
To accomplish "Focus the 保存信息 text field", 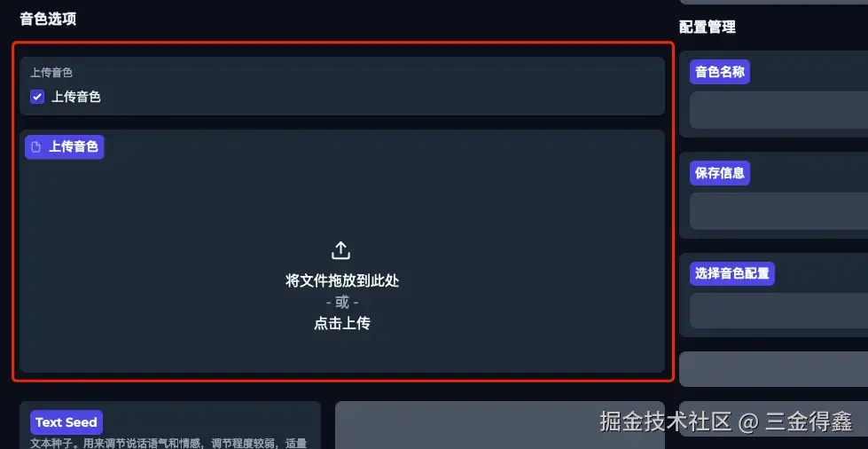I will 778,211.
